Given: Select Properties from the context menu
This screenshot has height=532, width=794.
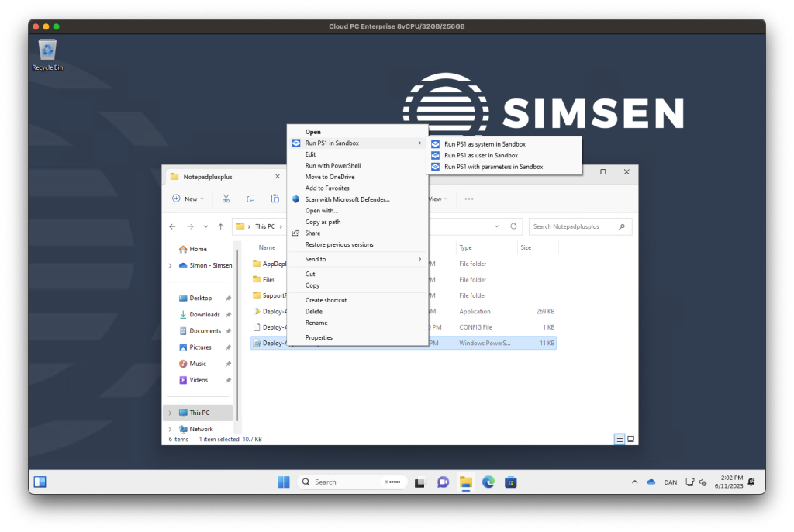Looking at the screenshot, I should [x=319, y=337].
